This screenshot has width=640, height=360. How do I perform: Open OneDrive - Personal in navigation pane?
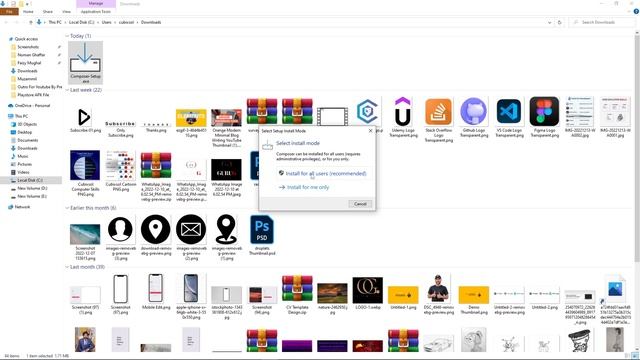click(x=32, y=105)
